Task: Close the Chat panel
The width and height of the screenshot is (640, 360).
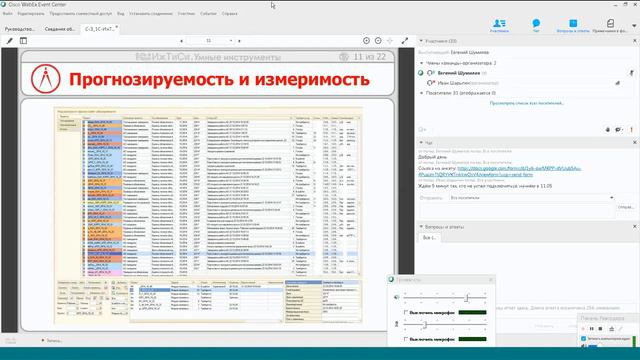Action: [x=635, y=142]
